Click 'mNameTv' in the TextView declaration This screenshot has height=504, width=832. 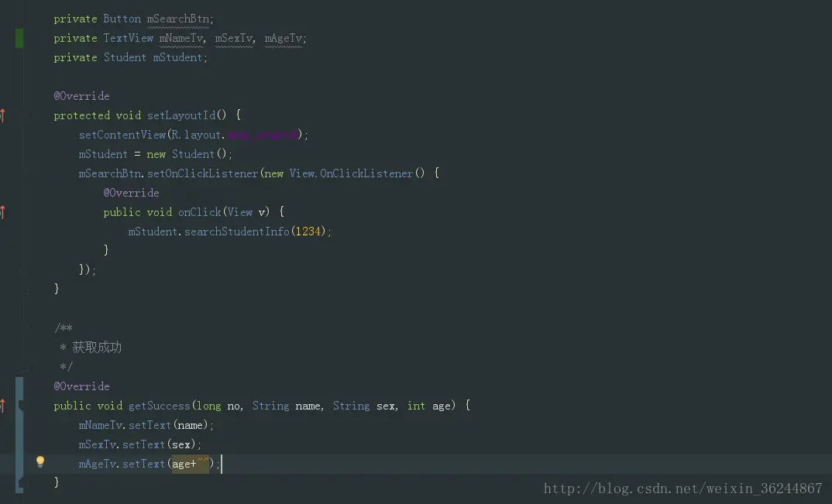pyautogui.click(x=181, y=38)
